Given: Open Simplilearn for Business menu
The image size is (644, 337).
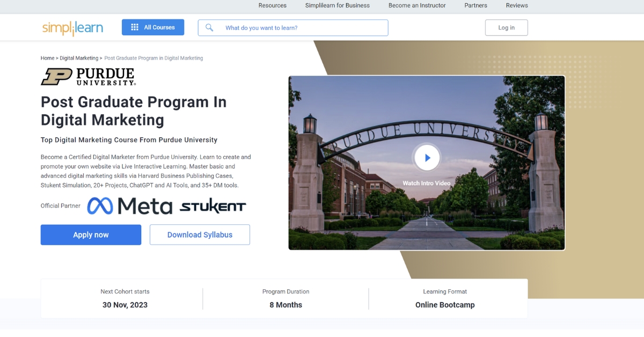Looking at the screenshot, I should coord(337,6).
